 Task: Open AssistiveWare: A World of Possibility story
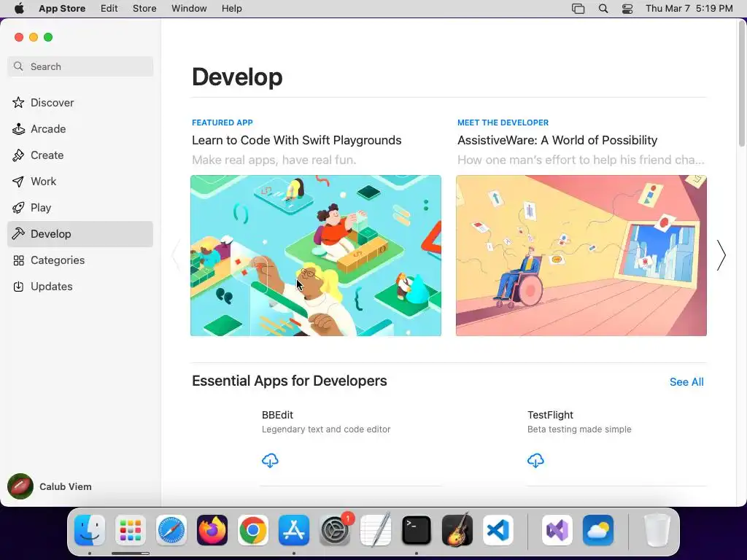pyautogui.click(x=557, y=140)
